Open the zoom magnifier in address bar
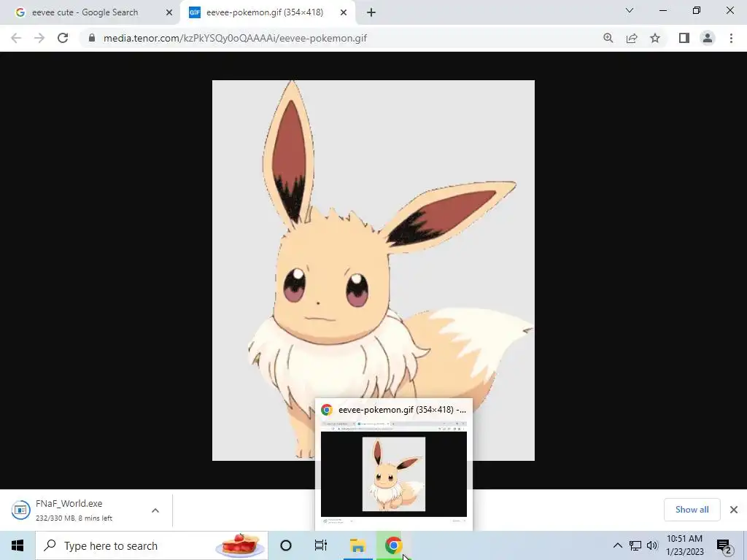 [608, 38]
